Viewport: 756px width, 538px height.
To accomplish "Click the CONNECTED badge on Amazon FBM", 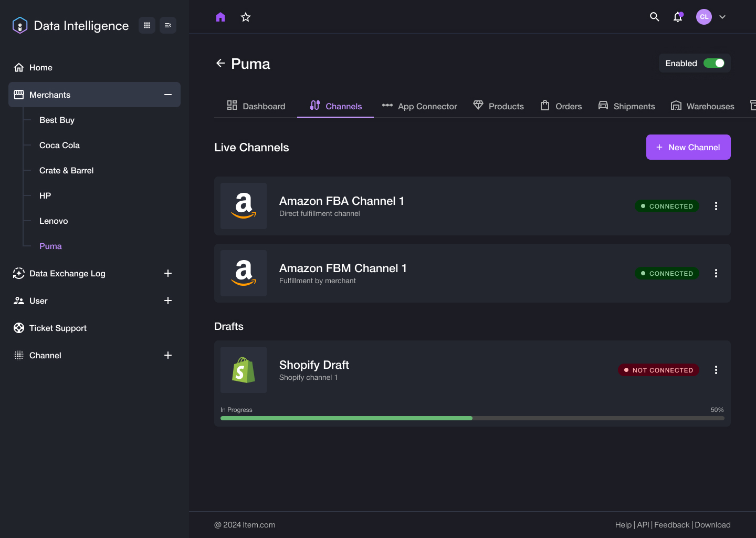I will 667,273.
